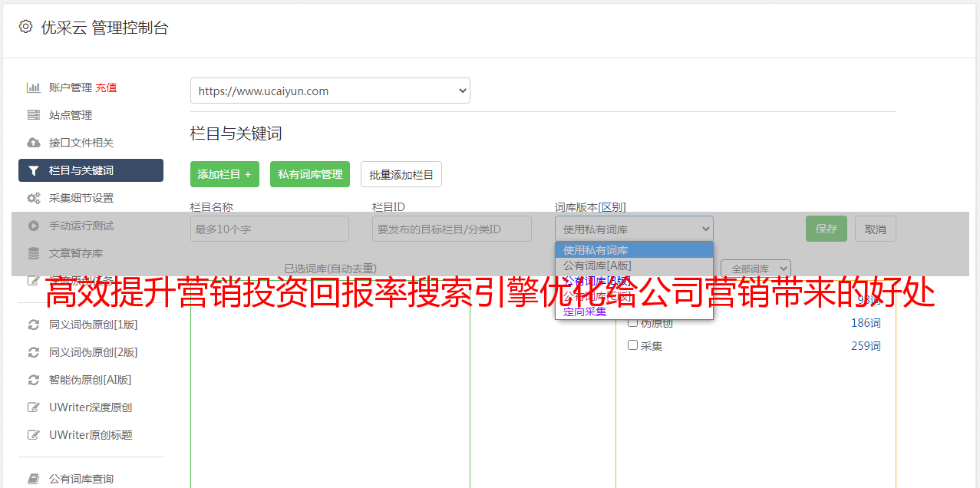Screen dimensions: 980x488
Task: Open the 全部词库 filter dropdown
Action: (x=756, y=269)
